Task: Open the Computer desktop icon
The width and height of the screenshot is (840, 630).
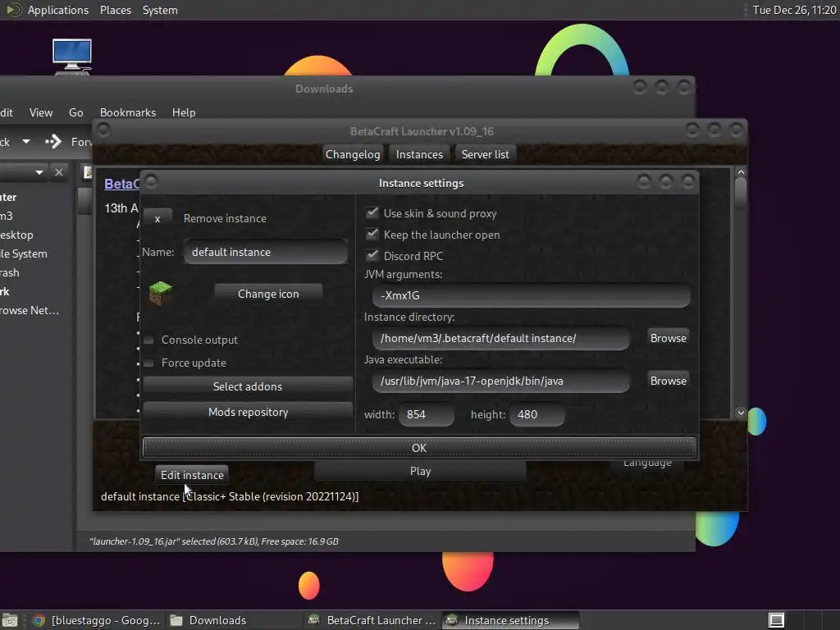Action: [72, 57]
